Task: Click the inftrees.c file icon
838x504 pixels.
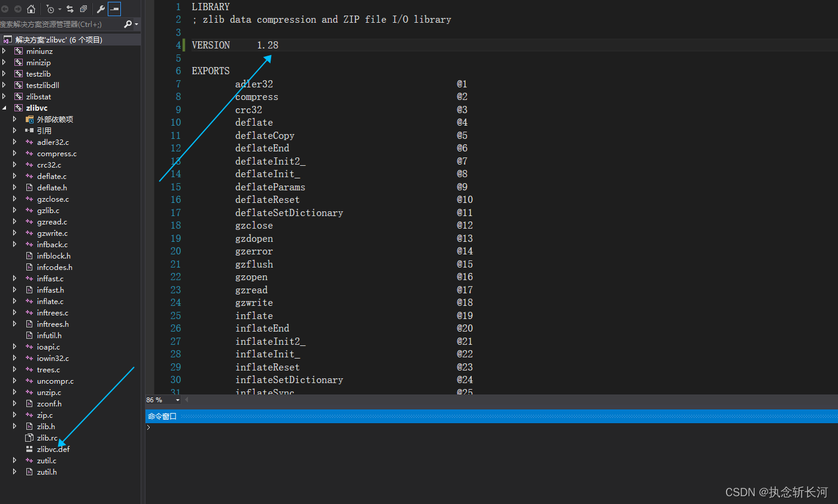Action: 29,312
